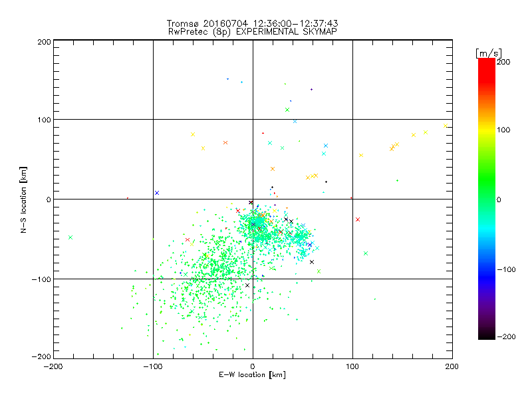Click the plot title line "Tromsø 20160704 12:36:00-12:37:43"
The width and height of the screenshot is (532, 399).
(252, 23)
